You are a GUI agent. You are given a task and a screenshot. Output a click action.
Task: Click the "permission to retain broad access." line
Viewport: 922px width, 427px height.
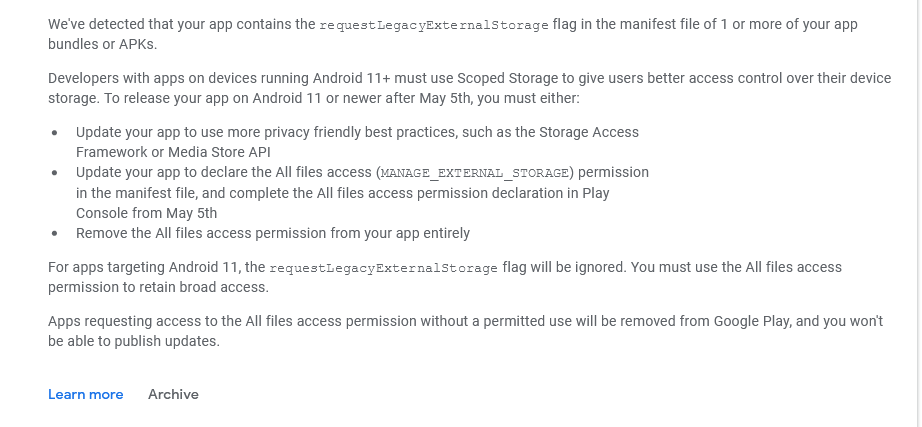[158, 287]
